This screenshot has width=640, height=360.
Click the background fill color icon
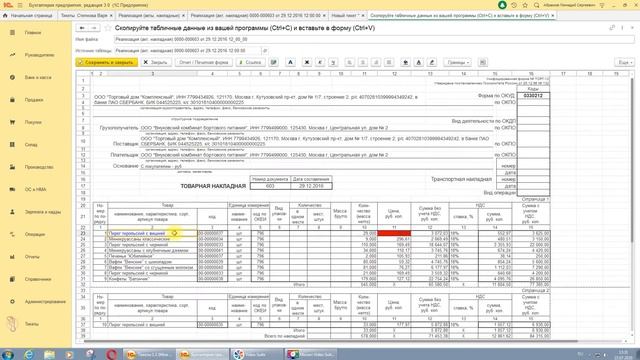pyautogui.click(x=405, y=62)
